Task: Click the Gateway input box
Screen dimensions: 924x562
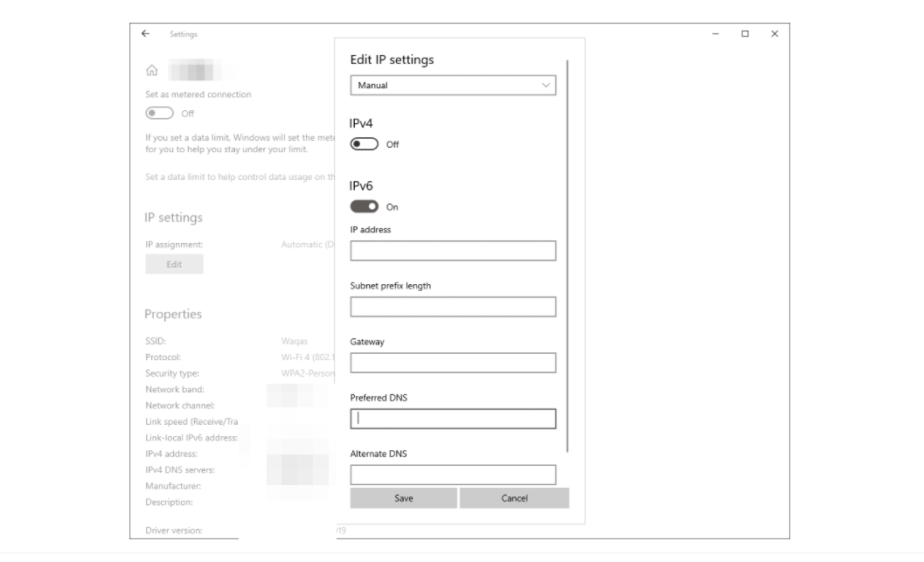Action: pyautogui.click(x=453, y=362)
